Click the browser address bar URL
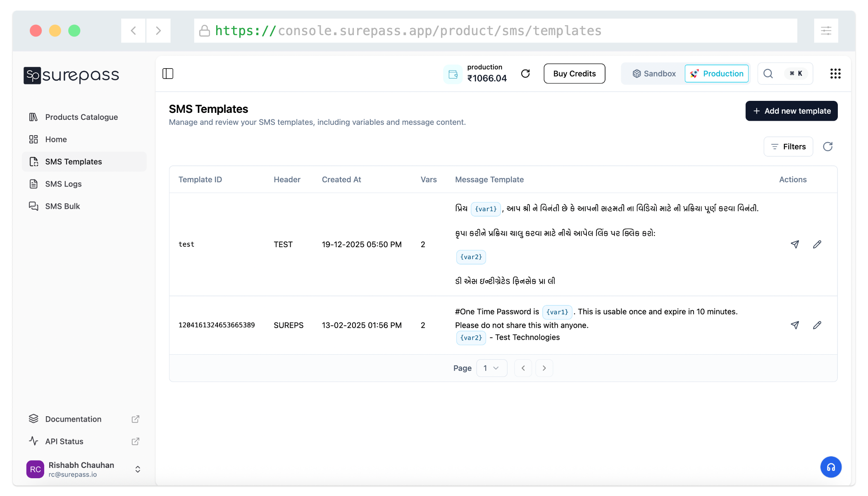Image resolution: width=868 pixels, height=496 pixels. pos(408,30)
